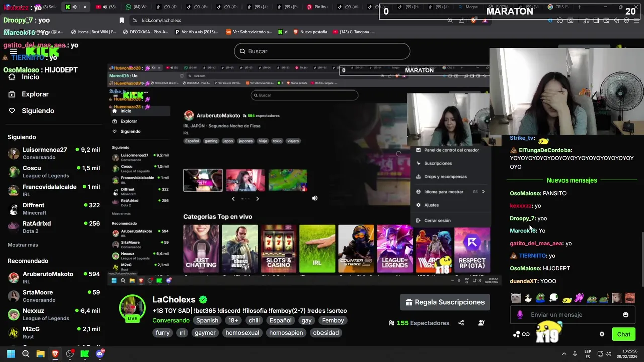Open Discord from the taskbar
644x362 pixels.
tap(100, 354)
